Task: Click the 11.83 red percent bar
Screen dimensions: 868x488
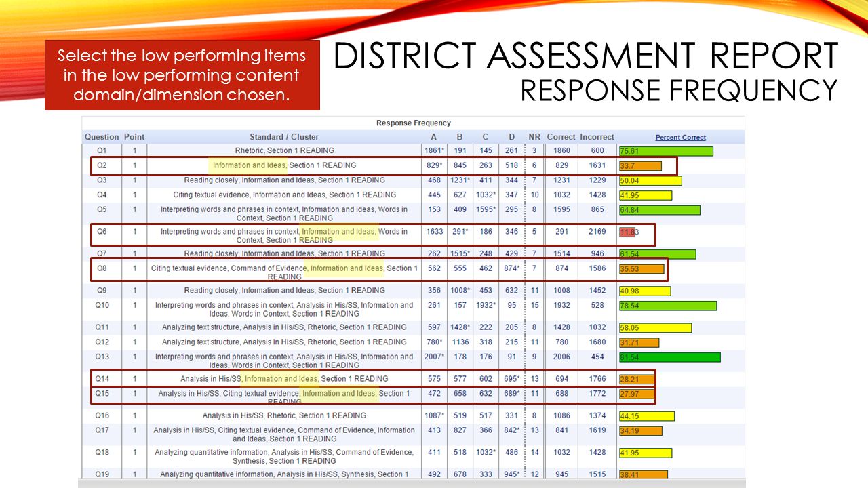Action: [x=627, y=232]
